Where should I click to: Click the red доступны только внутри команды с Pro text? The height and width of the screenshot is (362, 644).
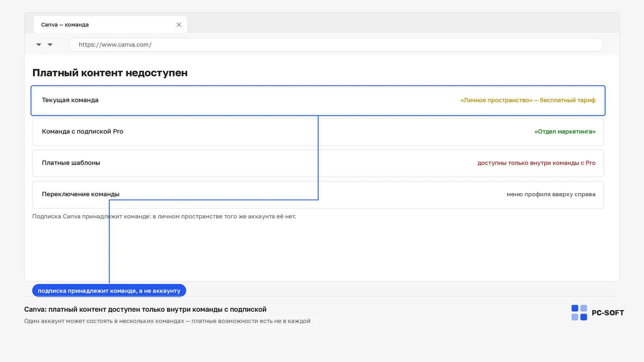point(536,163)
